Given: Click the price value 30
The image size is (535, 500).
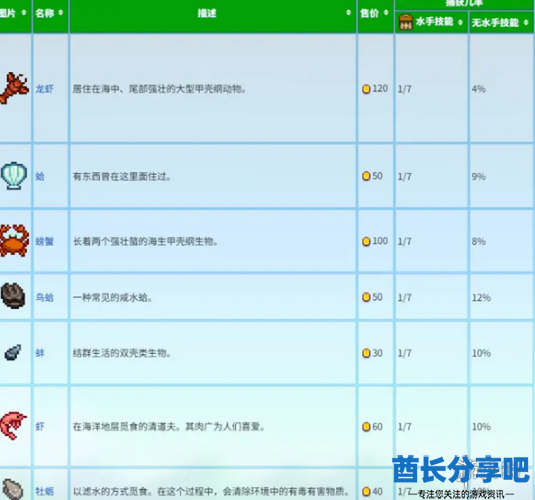Looking at the screenshot, I should (377, 353).
